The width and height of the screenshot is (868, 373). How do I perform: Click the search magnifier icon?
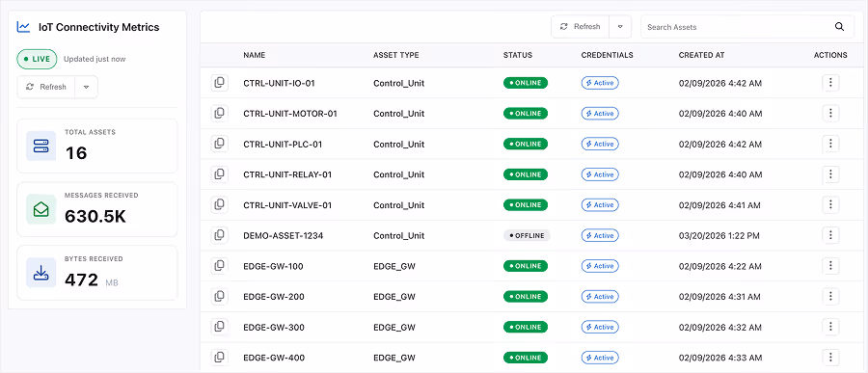tap(839, 27)
